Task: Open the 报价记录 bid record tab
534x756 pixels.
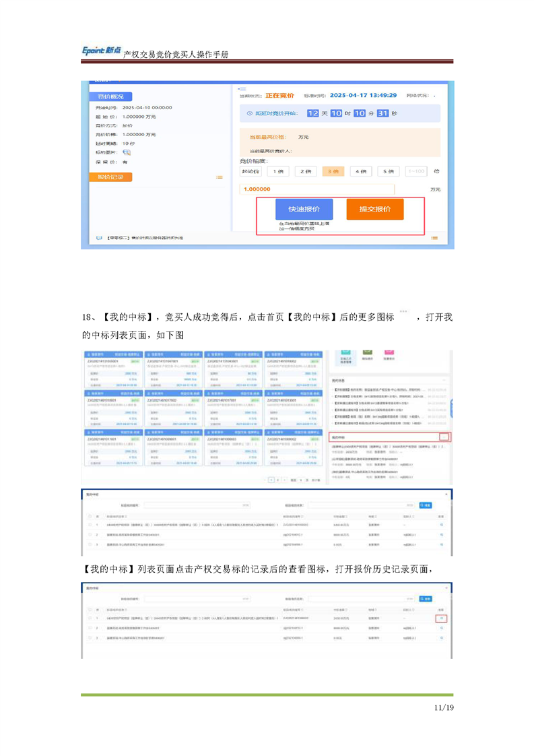Action: coord(111,177)
